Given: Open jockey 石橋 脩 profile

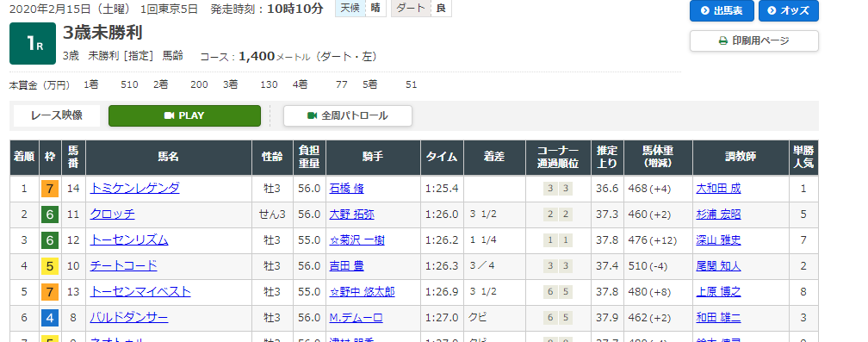Looking at the screenshot, I should [x=346, y=189].
